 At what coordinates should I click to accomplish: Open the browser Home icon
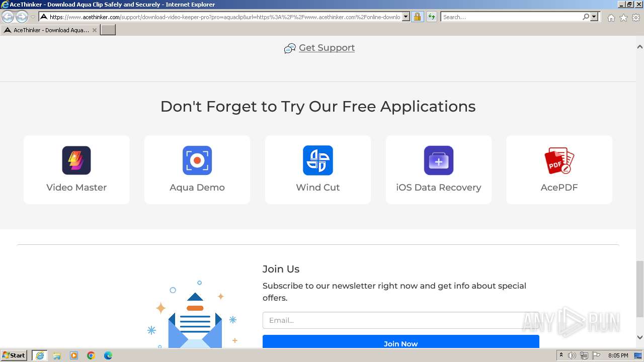tap(611, 18)
